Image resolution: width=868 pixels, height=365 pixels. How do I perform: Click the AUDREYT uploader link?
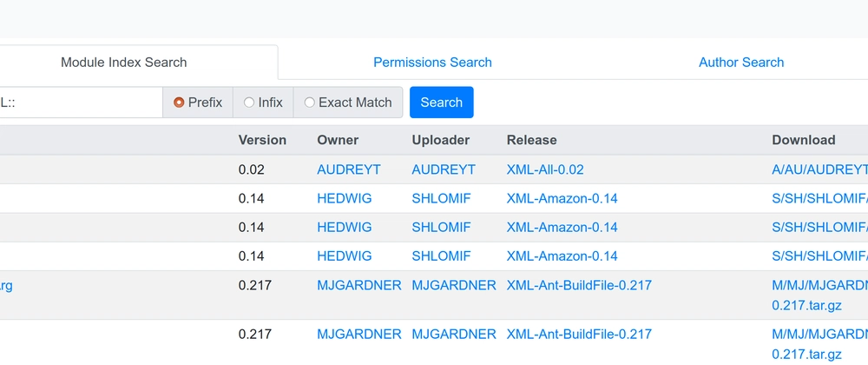444,169
